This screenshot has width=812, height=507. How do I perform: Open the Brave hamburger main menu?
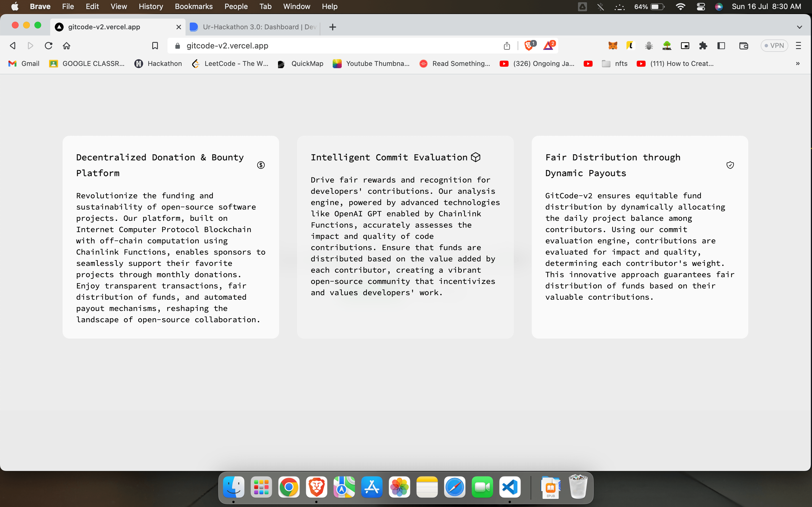[x=798, y=46]
